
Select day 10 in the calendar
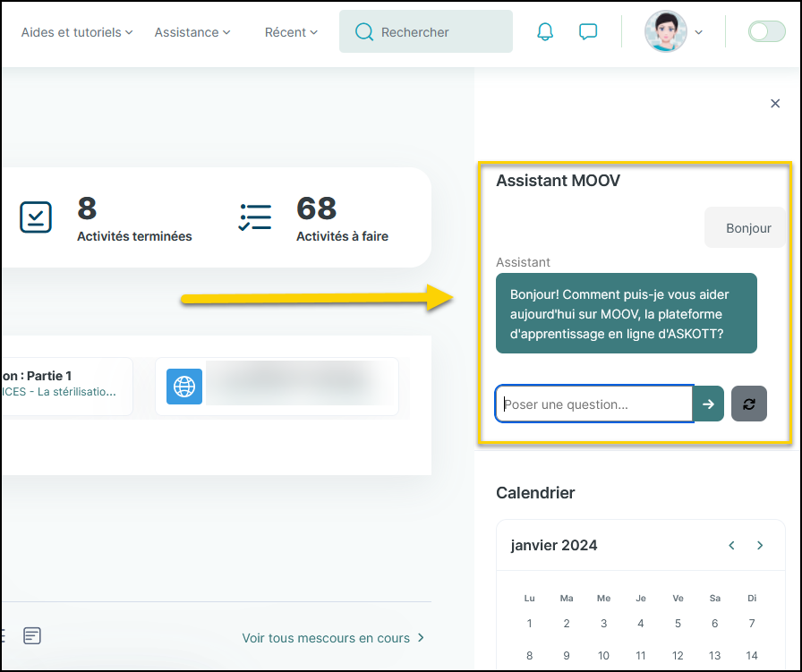(x=603, y=656)
